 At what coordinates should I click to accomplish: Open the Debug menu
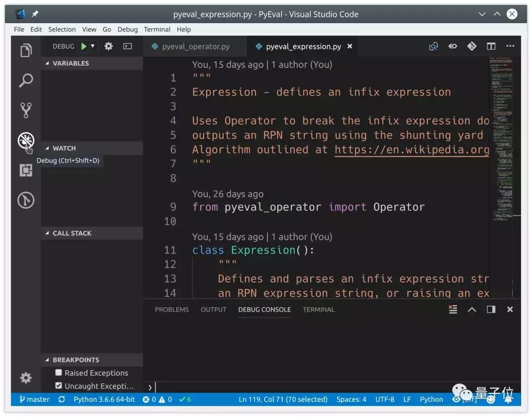tap(127, 29)
